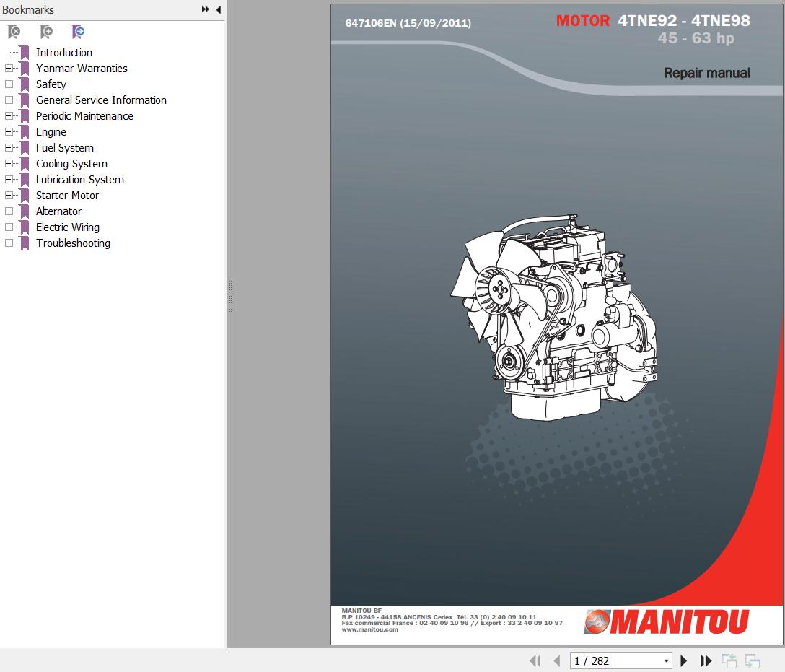Go to the previous page
This screenshot has height=672, width=785.
557,661
